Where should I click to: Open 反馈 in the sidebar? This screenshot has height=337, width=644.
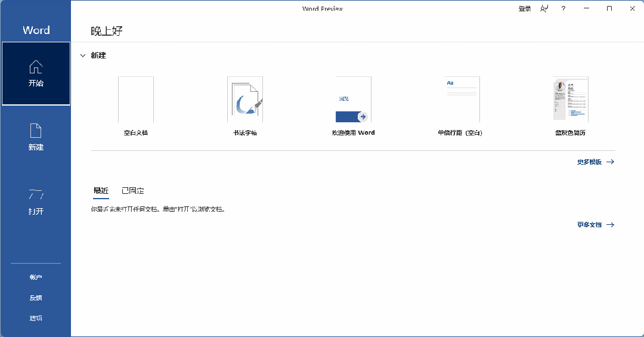click(x=36, y=298)
